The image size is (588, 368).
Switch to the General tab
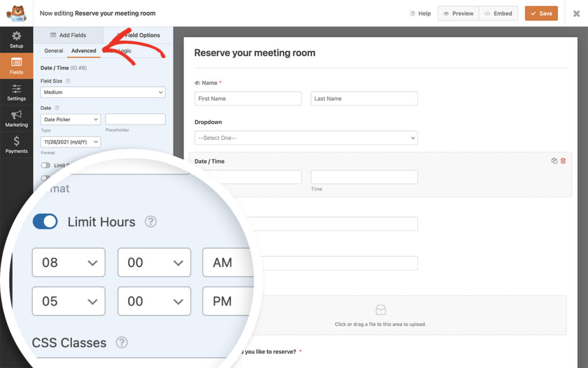click(53, 51)
